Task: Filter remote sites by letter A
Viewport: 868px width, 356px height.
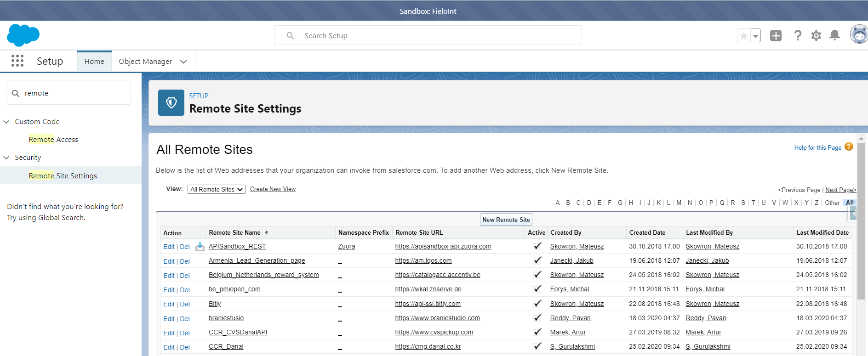Action: pos(558,203)
